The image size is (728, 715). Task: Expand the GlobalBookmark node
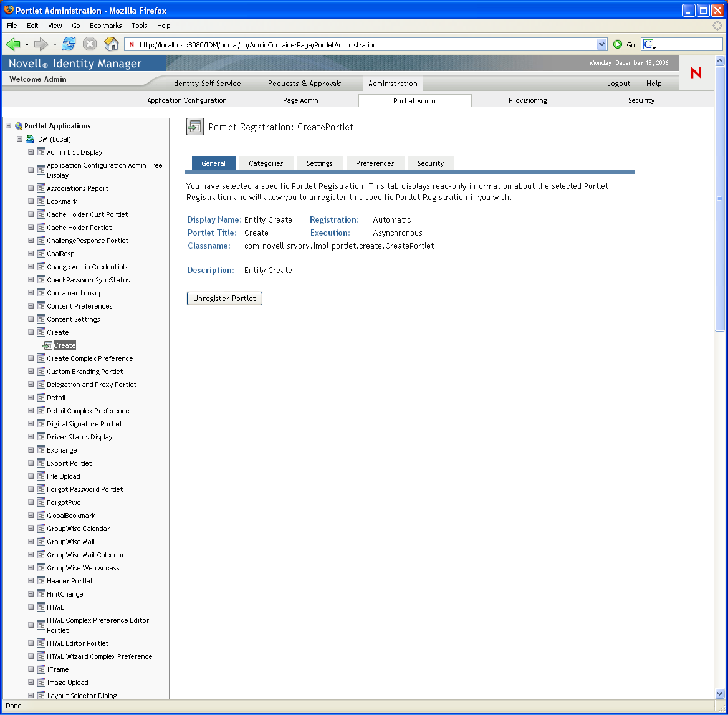31,516
